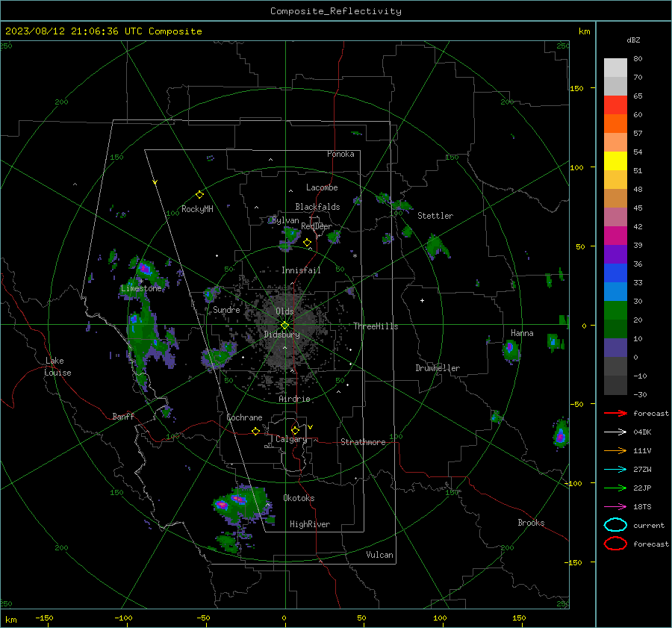
Task: Select the orange 111V arrow icon
Action: (x=615, y=450)
